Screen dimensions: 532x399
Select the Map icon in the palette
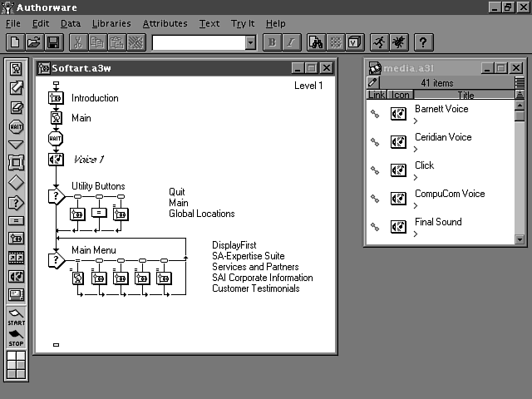pos(16,239)
